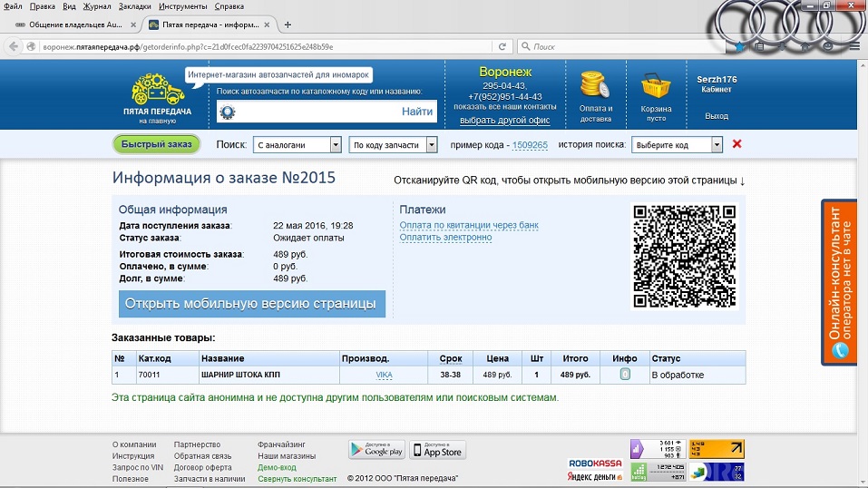Click 'Открыть мобильную версию страницы' button

[x=251, y=304]
